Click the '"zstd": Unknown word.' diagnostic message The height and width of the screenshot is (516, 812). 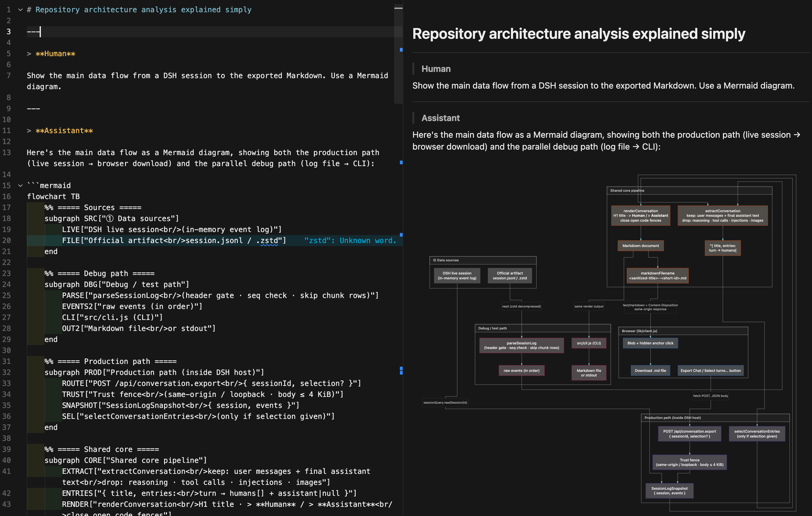click(350, 241)
